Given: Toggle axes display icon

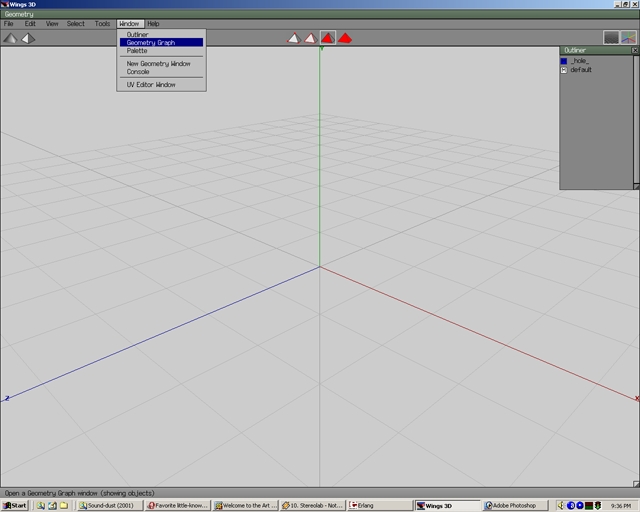Looking at the screenshot, I should 629,38.
